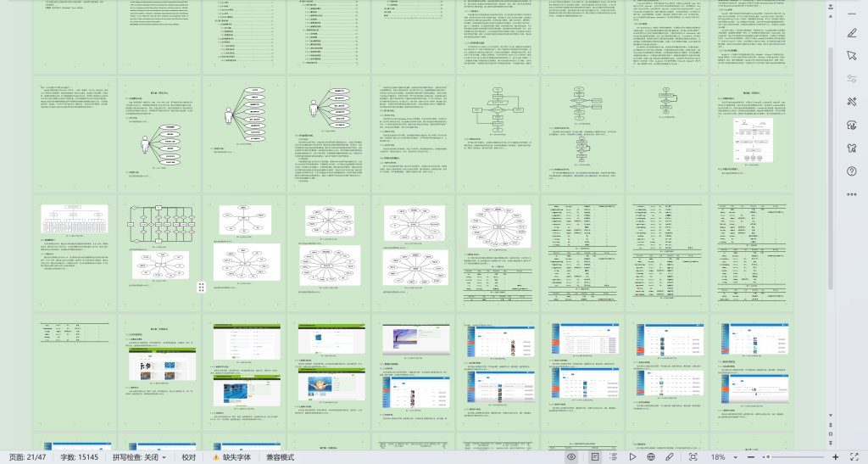Open the handwriting annotation sidebar icon
Image resolution: width=868 pixels, height=464 pixels.
pos(851,126)
